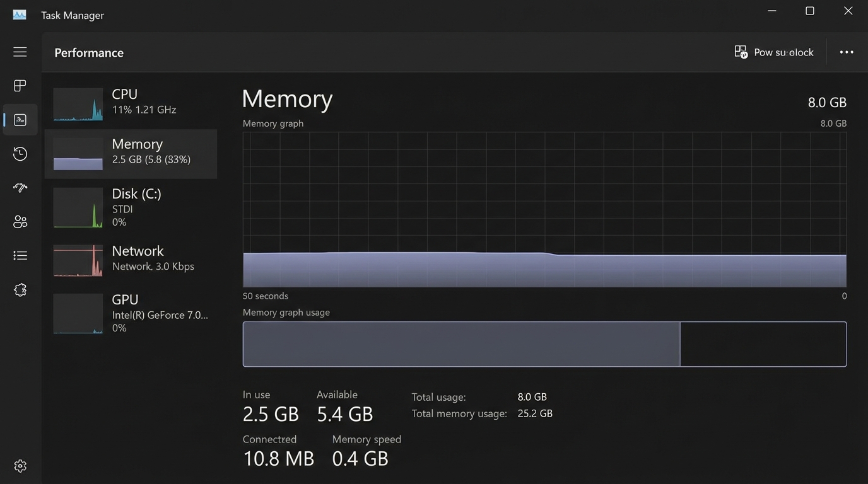Viewport: 868px width, 484px height.
Task: Open App history in the sidebar
Action: coord(20,153)
